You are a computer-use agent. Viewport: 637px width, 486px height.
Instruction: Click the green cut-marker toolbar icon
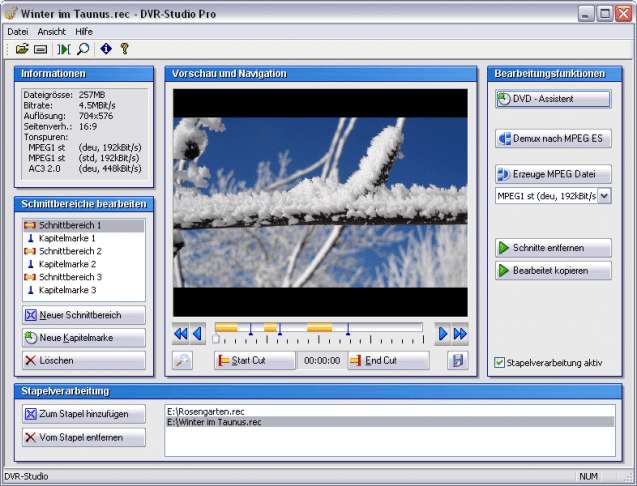pyautogui.click(x=63, y=49)
